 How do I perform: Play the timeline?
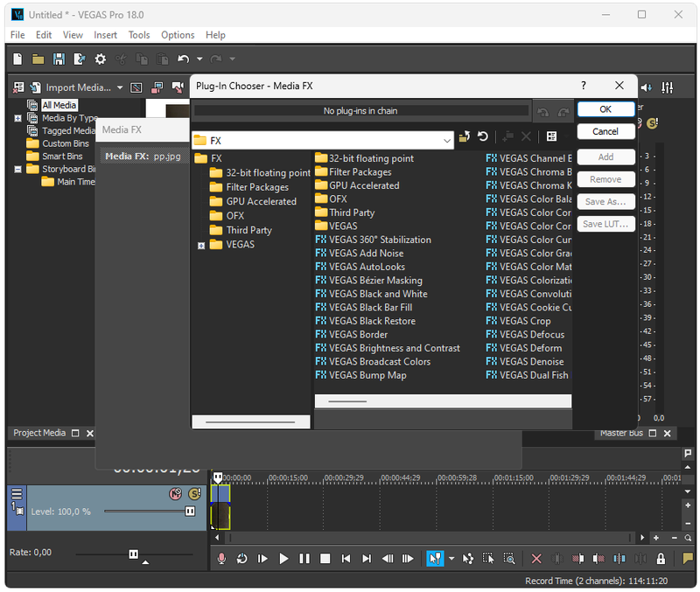click(x=283, y=559)
